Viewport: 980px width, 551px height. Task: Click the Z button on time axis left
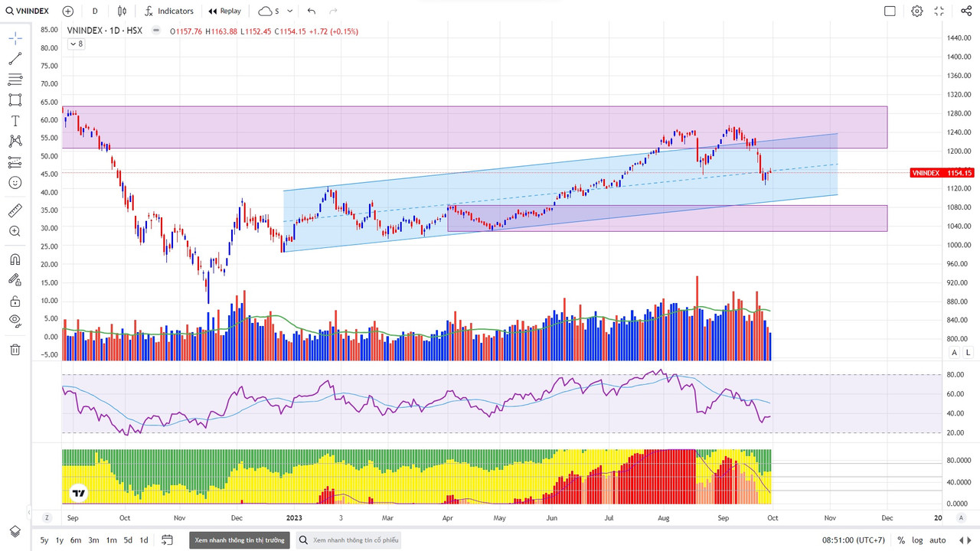47,517
